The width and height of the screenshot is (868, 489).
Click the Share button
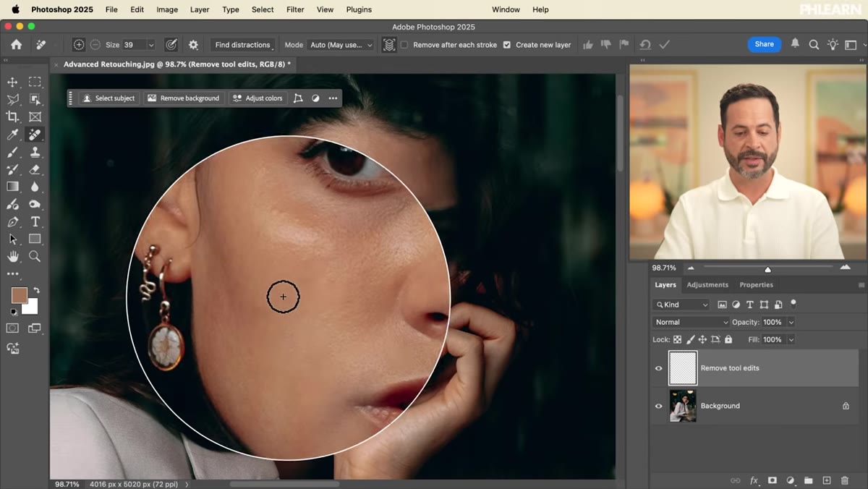point(764,44)
